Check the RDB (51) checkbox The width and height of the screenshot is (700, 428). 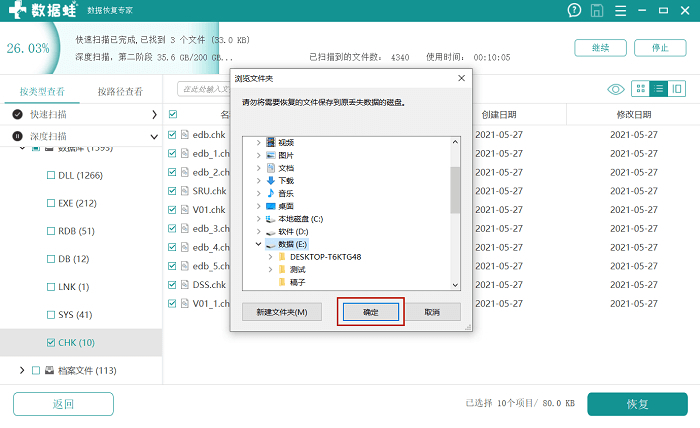click(x=51, y=231)
